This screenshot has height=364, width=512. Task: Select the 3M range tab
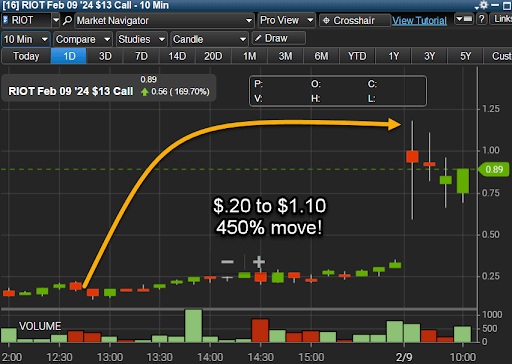tap(285, 56)
